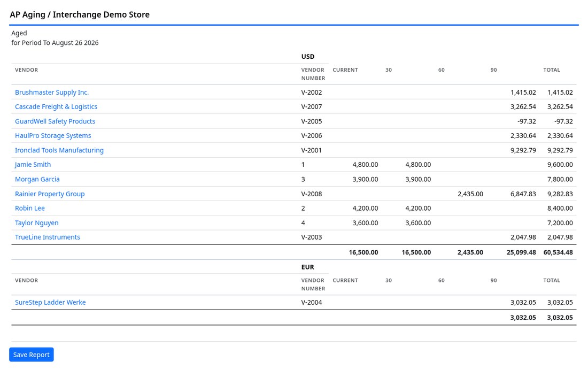Click USD 90-day subtotal 25,099.48
The height and width of the screenshot is (369, 588).
coord(521,252)
